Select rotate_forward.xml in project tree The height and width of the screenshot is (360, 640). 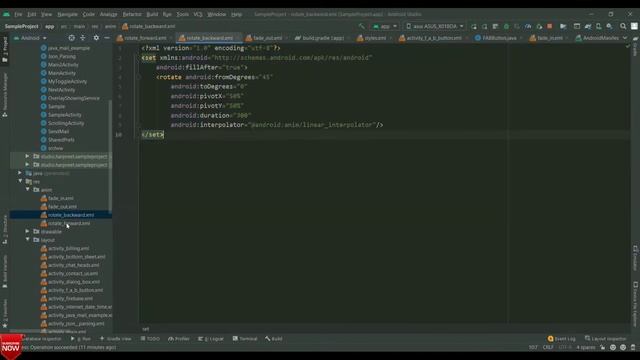pos(69,223)
